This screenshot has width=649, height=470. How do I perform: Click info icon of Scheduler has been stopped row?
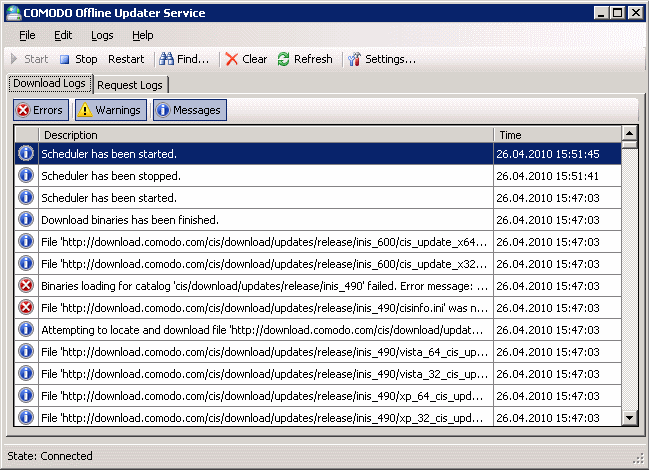tap(26, 175)
